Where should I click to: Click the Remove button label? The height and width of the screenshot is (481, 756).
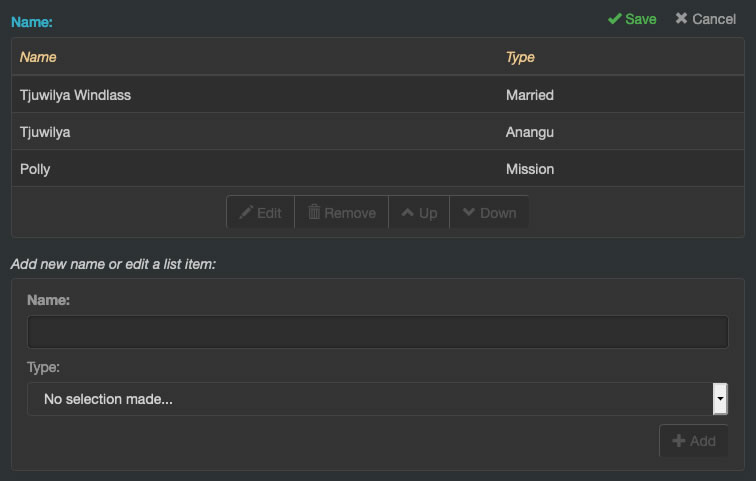(350, 213)
